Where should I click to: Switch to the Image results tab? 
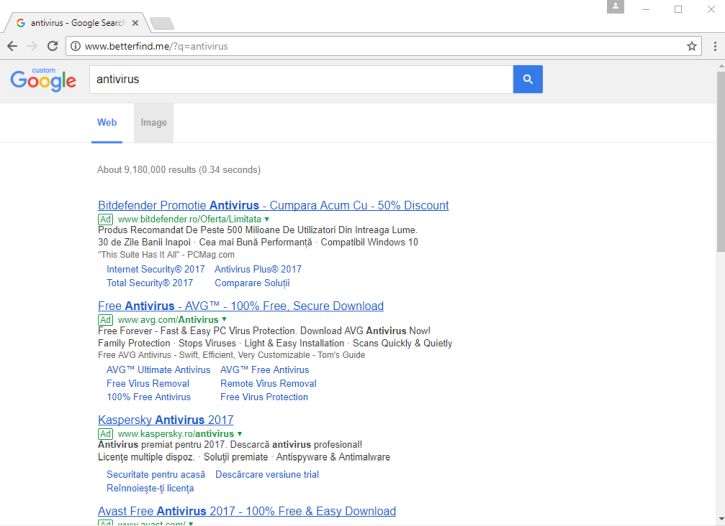click(154, 122)
